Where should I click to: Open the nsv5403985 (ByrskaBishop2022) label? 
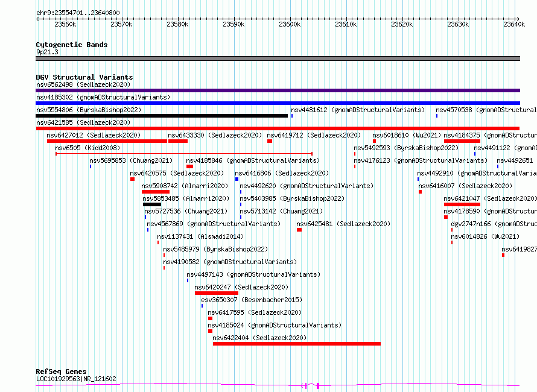pyautogui.click(x=292, y=198)
